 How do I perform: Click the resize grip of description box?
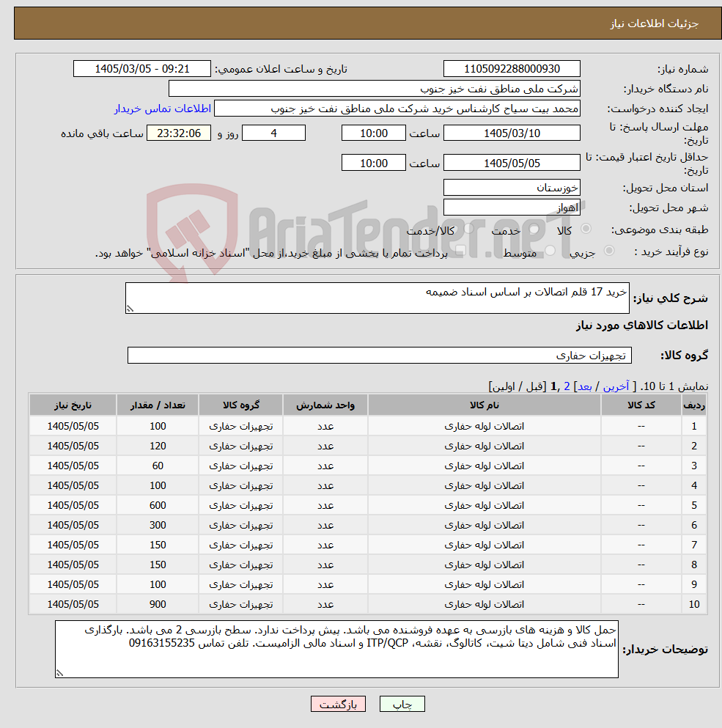click(130, 309)
